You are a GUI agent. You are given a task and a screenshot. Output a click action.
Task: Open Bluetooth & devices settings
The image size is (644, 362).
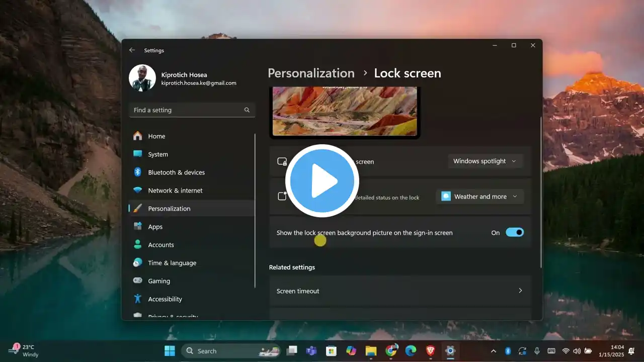192,172
